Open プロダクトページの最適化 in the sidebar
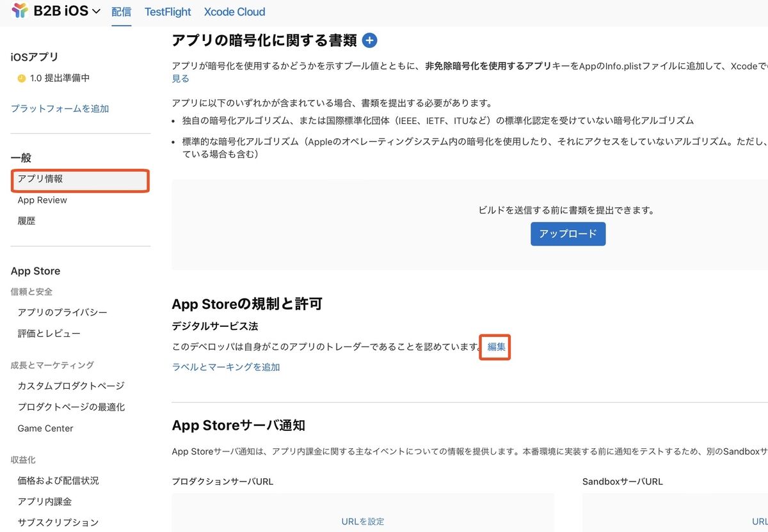The height and width of the screenshot is (532, 768). [x=72, y=407]
